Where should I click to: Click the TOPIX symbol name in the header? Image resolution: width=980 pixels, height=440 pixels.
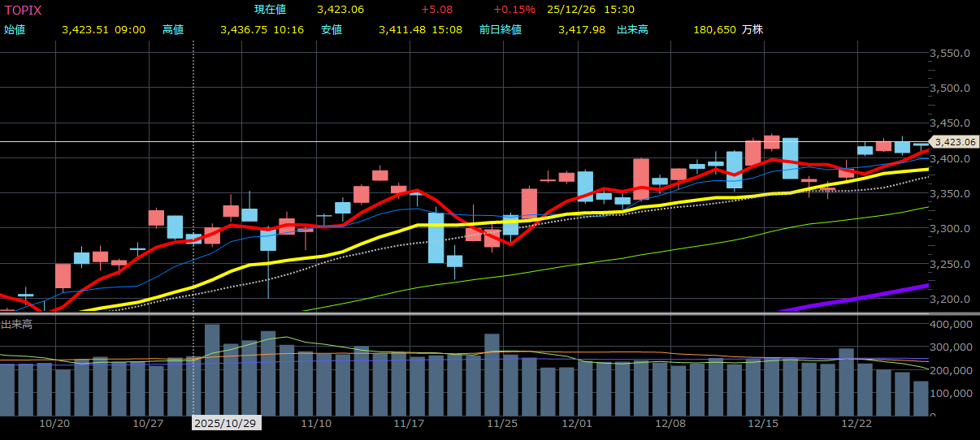coord(23,10)
